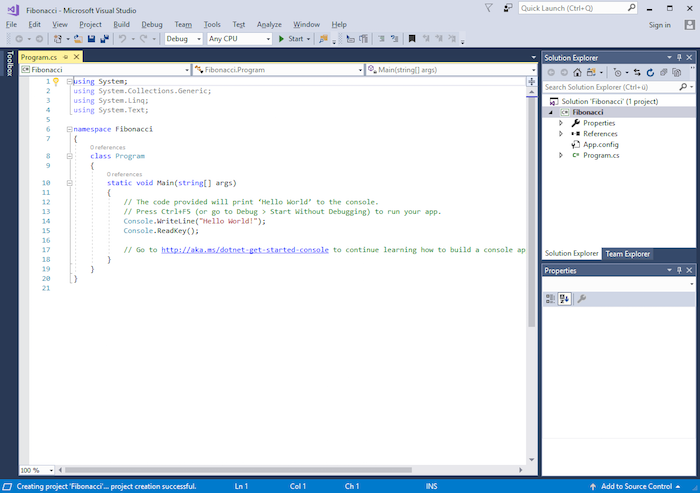Collapse the Main method code block

[x=70, y=183]
